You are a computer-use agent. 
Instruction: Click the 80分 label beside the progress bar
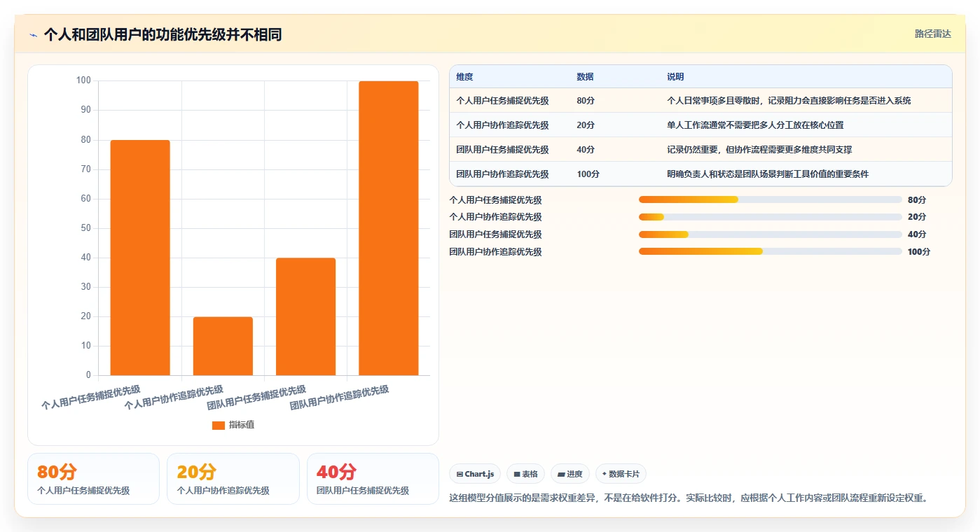(916, 200)
